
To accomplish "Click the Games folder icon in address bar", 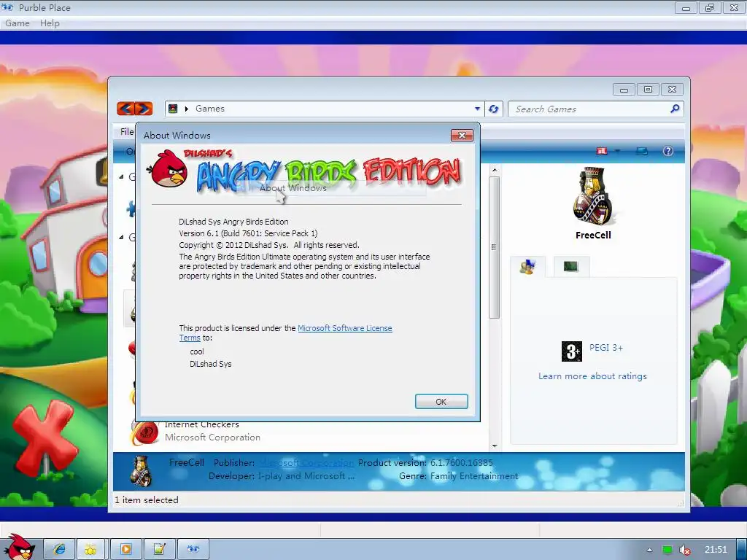I will [173, 109].
